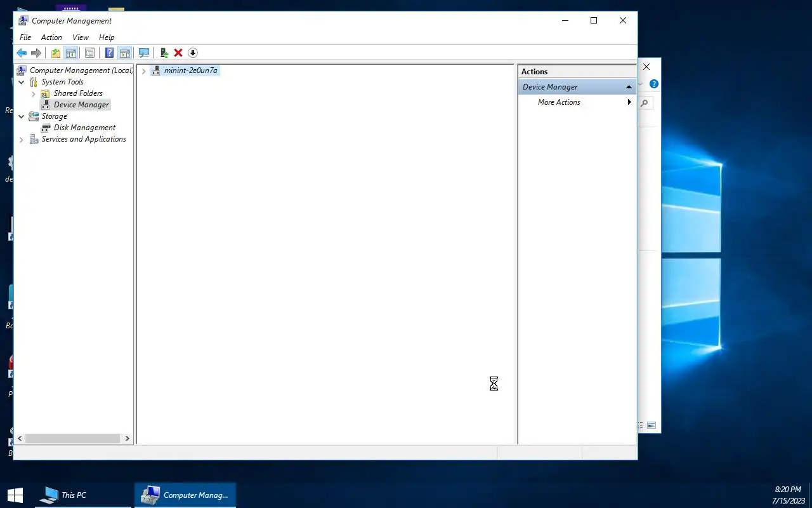Viewport: 812px width, 508px height.
Task: Collapse the Device Manager actions section arrow
Action: (x=629, y=87)
